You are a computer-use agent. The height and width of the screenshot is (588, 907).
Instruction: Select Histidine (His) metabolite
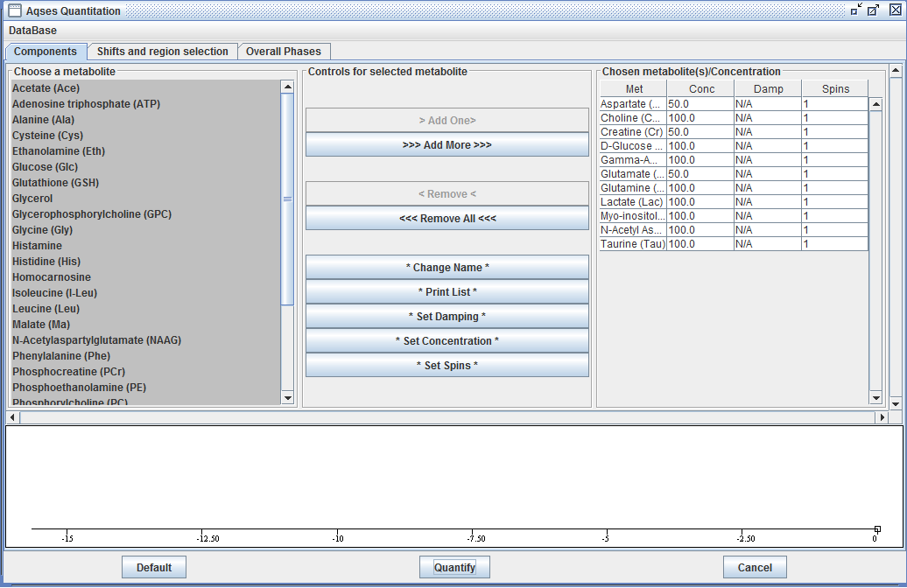click(x=145, y=262)
